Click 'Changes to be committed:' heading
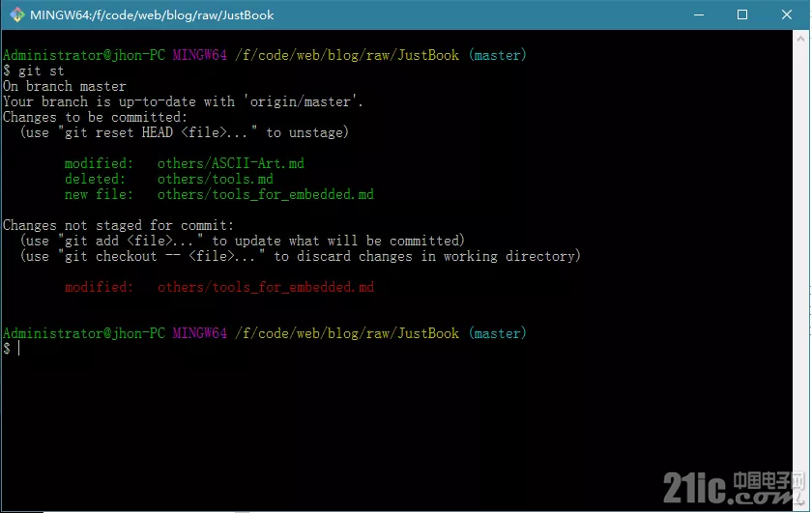Image resolution: width=812 pixels, height=513 pixels. pyautogui.click(x=95, y=118)
